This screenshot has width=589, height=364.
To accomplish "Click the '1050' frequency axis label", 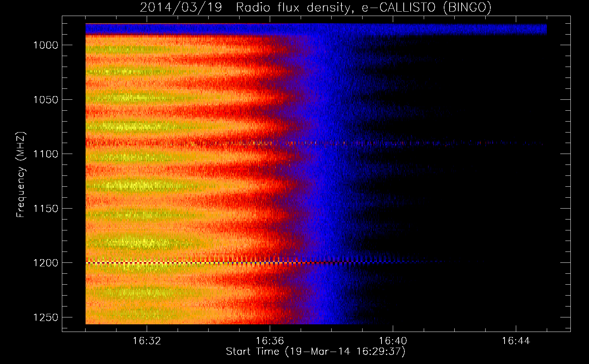I will click(x=46, y=100).
